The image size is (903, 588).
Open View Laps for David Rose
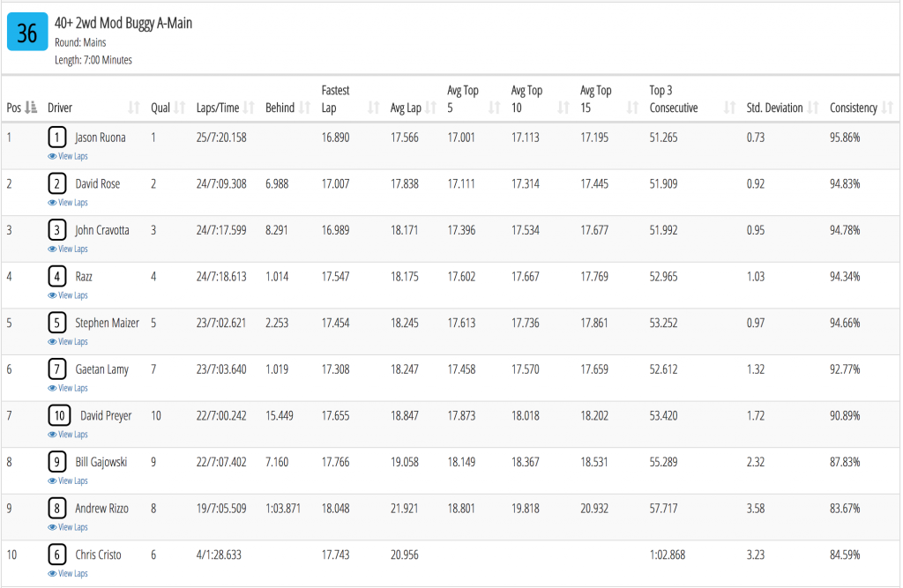click(x=68, y=203)
